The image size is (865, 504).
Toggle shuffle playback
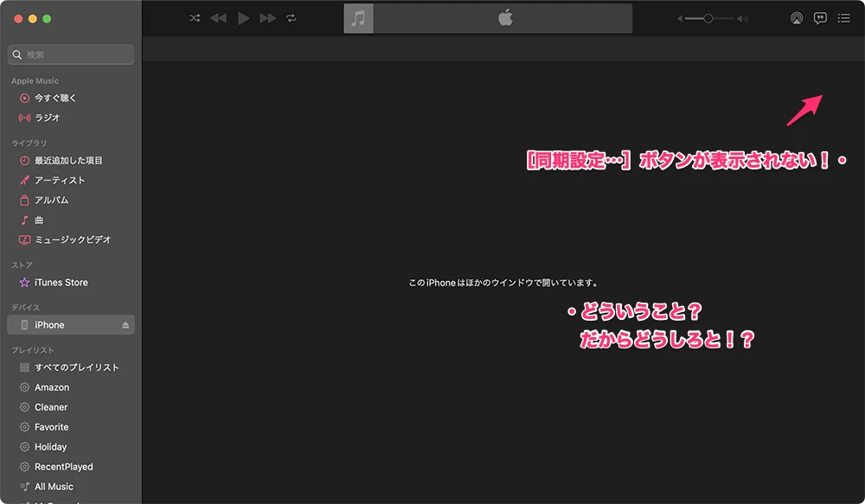click(195, 18)
